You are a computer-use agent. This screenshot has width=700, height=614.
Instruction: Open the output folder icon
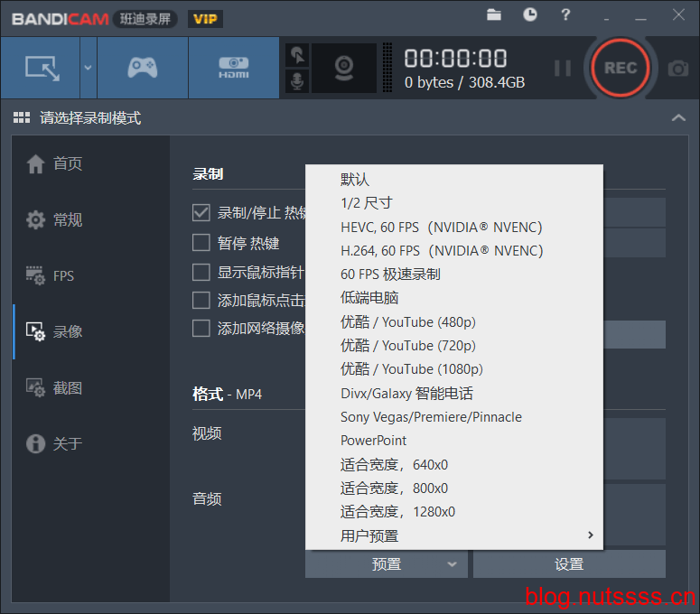[x=494, y=15]
